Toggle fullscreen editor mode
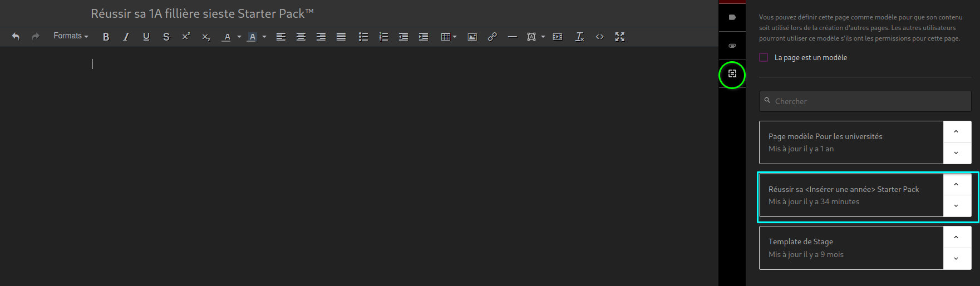Image resolution: width=980 pixels, height=286 pixels. (619, 37)
